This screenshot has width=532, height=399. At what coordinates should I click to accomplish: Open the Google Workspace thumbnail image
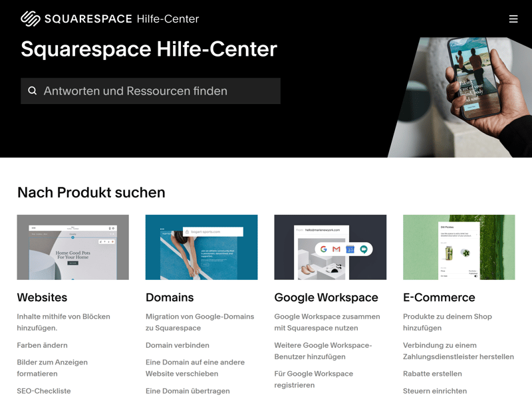coord(330,247)
